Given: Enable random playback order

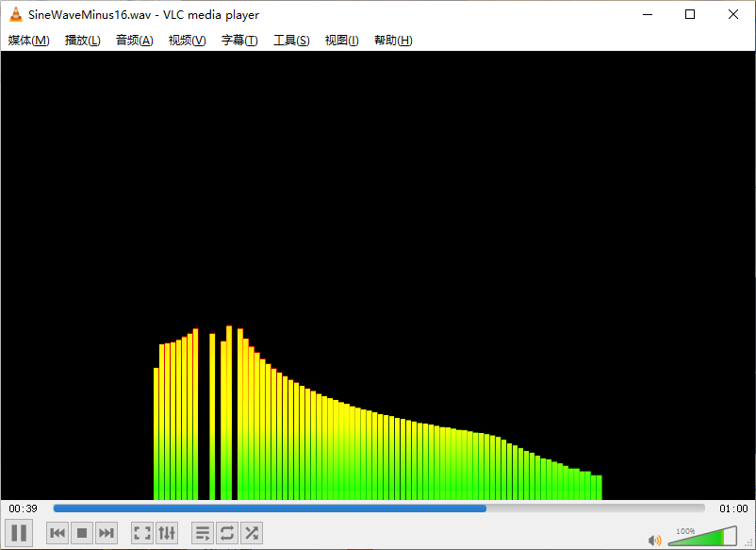Looking at the screenshot, I should (x=251, y=532).
